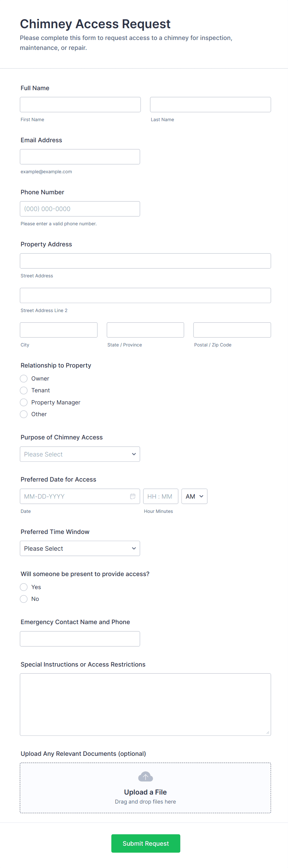Viewport: 288px width, 868px height.
Task: Select the Tenant radio button
Action: (x=24, y=390)
